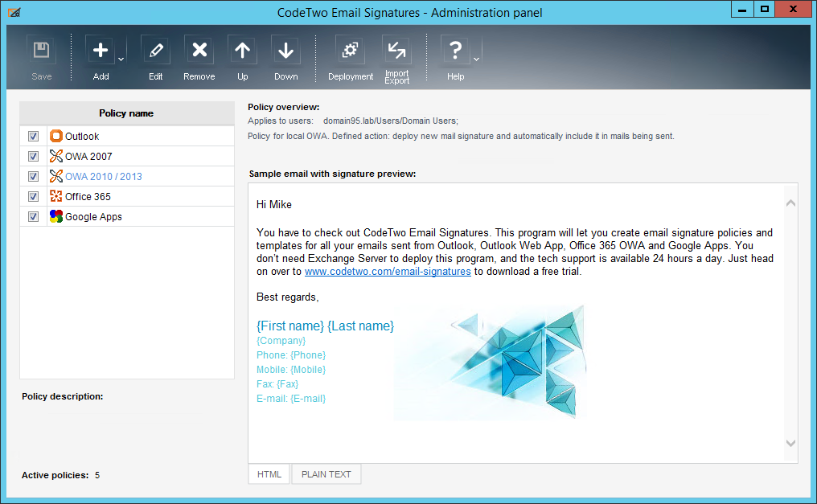Toggle the OWA 2007 policy checkbox

click(x=33, y=156)
